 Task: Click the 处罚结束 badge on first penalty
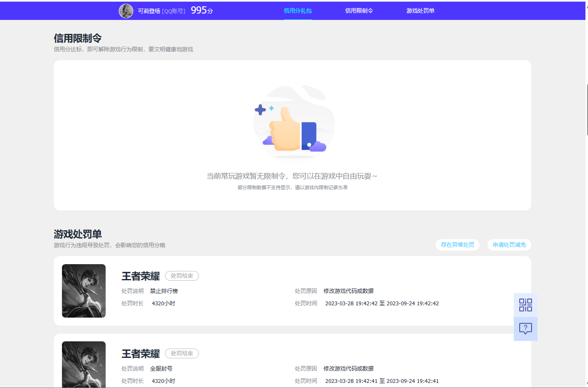tap(182, 276)
